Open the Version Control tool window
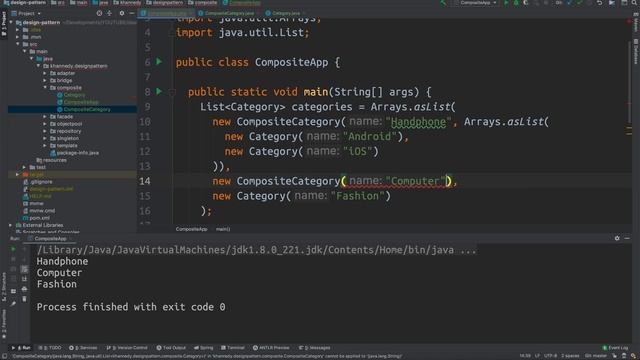The width and height of the screenshot is (640, 360). (x=127, y=348)
